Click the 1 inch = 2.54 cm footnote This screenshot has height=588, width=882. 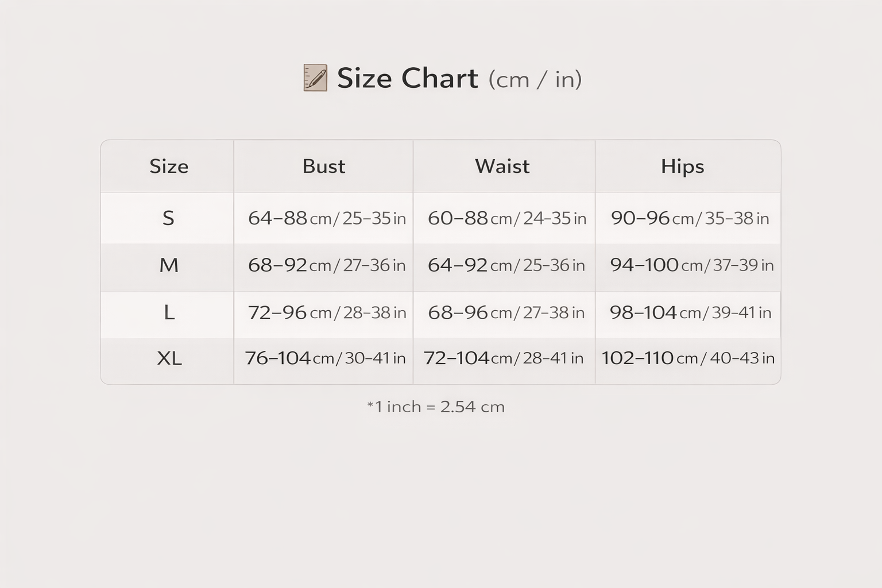[x=436, y=407]
